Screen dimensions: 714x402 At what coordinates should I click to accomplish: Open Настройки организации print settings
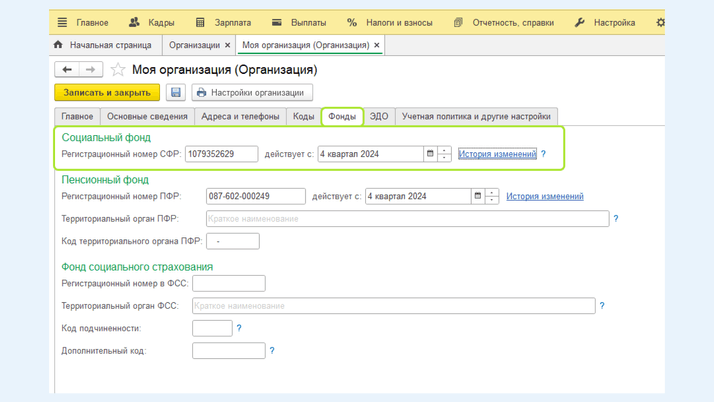[x=252, y=92]
